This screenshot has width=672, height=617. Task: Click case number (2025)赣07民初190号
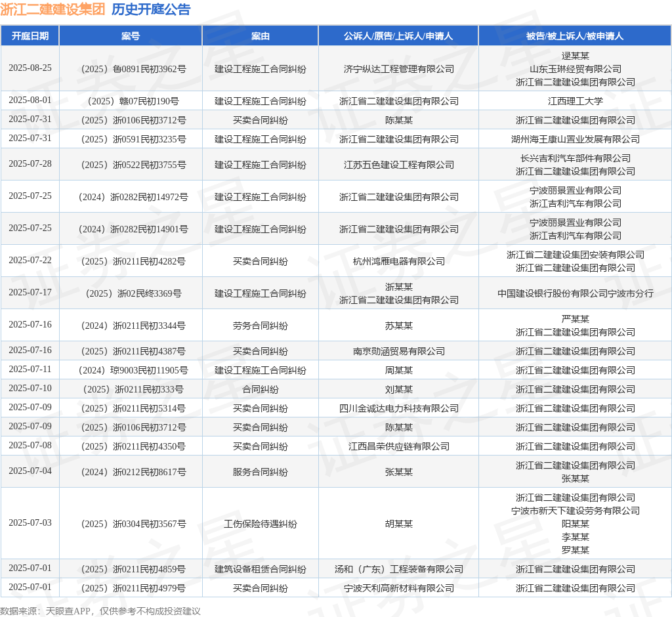point(133,101)
